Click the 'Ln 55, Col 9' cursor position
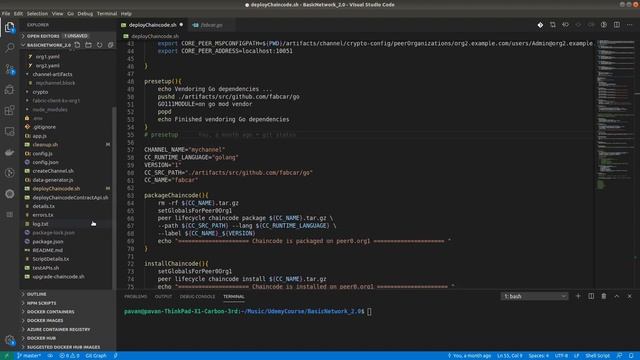640x360 pixels. tap(509, 356)
